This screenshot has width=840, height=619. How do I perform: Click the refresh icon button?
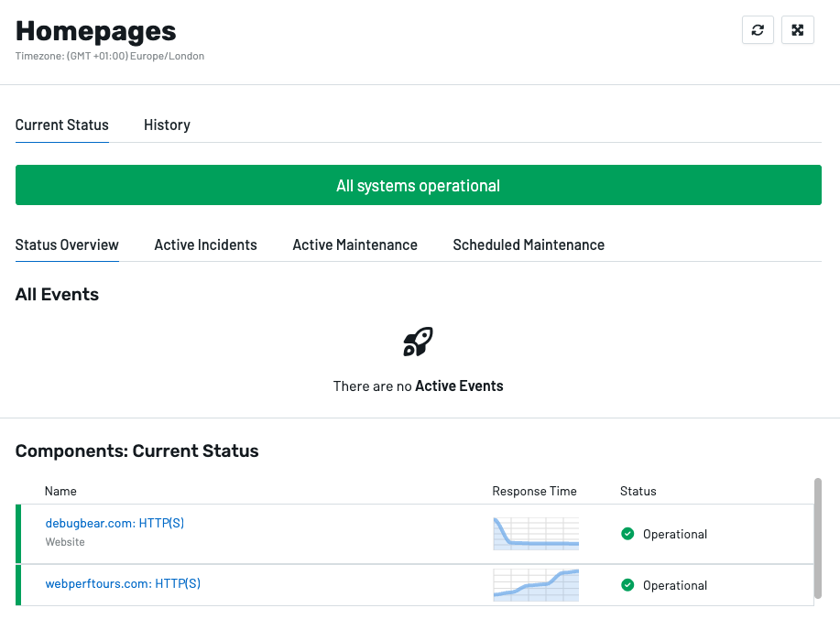click(x=758, y=30)
